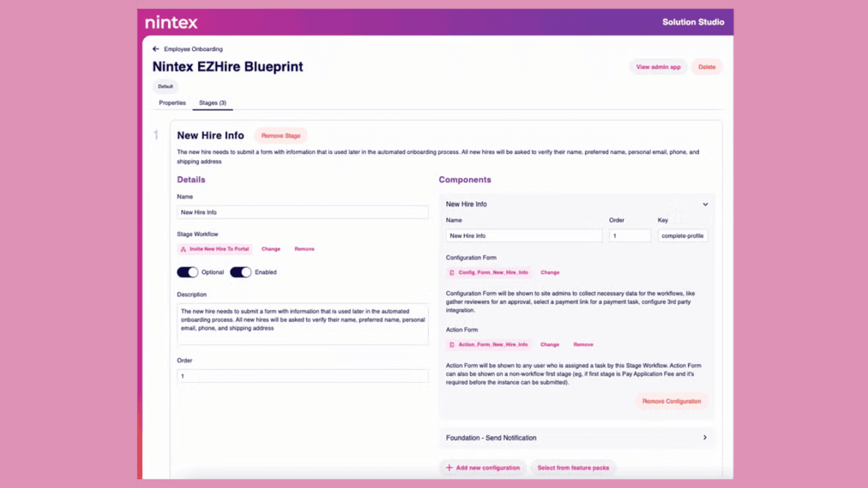This screenshot has height=488, width=868.
Task: Click Remove next to Stage Workflow
Action: coord(304,249)
